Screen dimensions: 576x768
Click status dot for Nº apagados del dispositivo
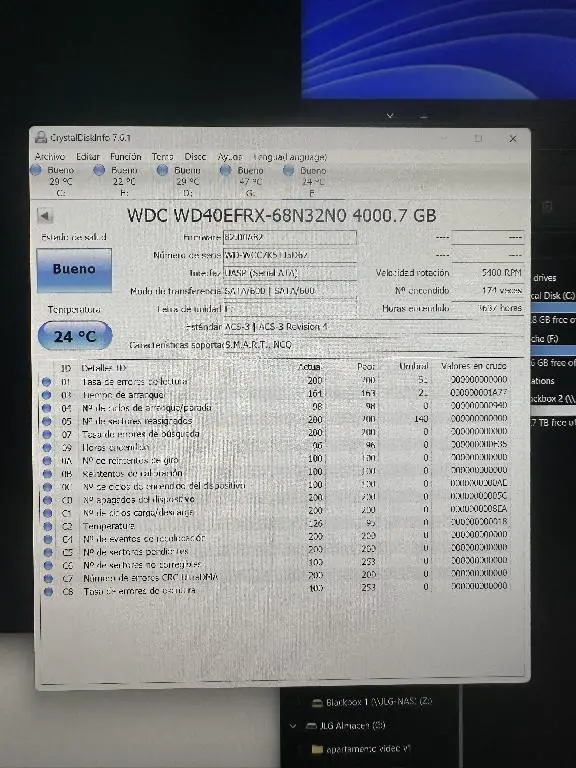[48, 500]
